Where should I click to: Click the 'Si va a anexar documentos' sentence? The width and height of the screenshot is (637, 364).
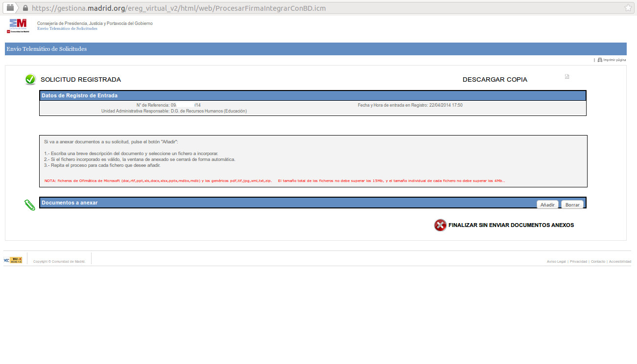[x=111, y=141]
